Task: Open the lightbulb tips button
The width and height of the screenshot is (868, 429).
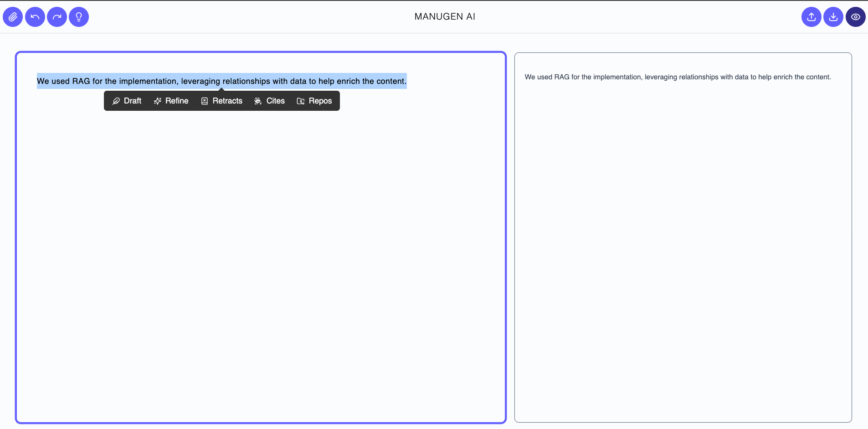Action: 79,17
